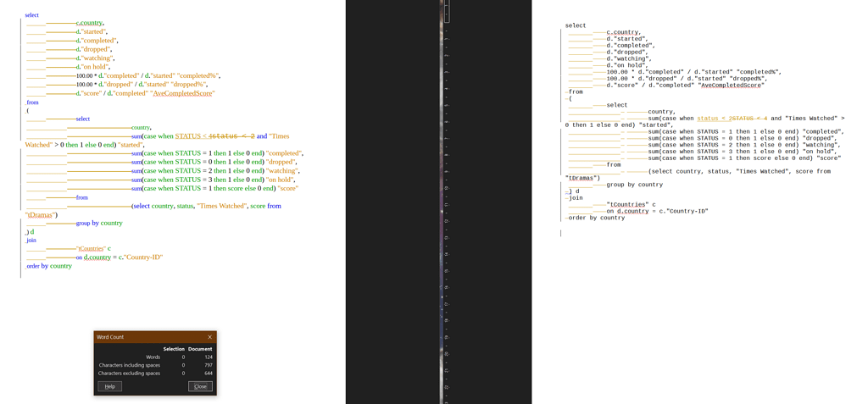Click "tCountries" in the right document
This screenshot has width=868, height=404.
coord(627,205)
